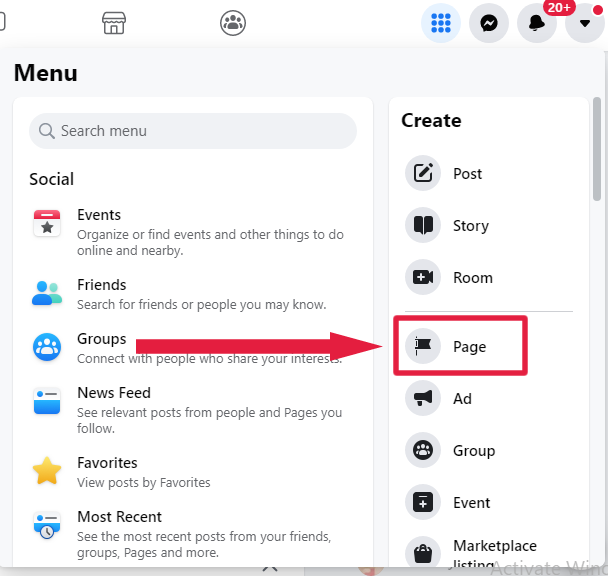
Task: Click 'View posts by Favorites' text
Action: point(143,483)
